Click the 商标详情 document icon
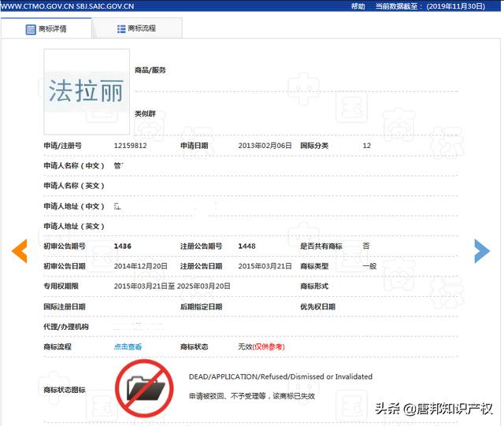The image size is (504, 426). point(31,29)
